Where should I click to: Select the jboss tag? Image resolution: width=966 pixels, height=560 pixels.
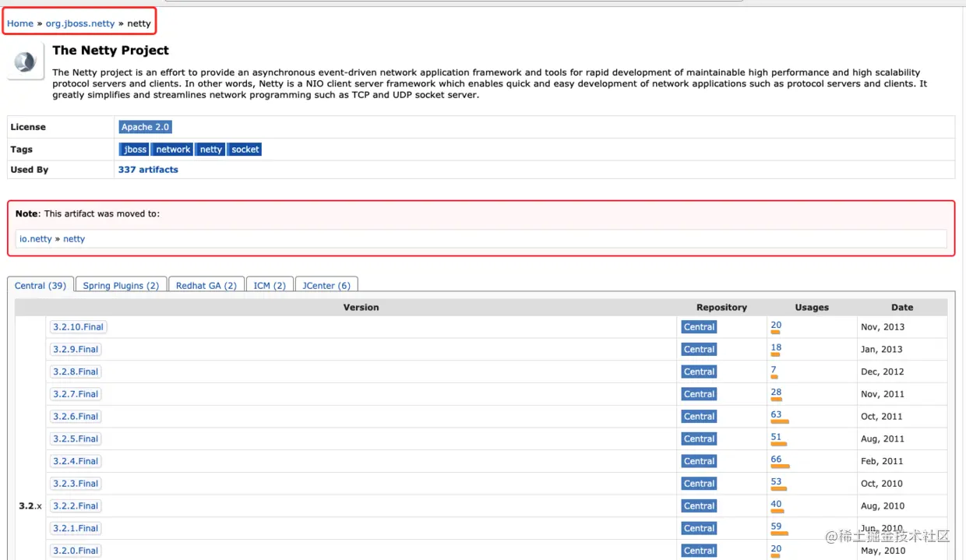[x=135, y=150]
